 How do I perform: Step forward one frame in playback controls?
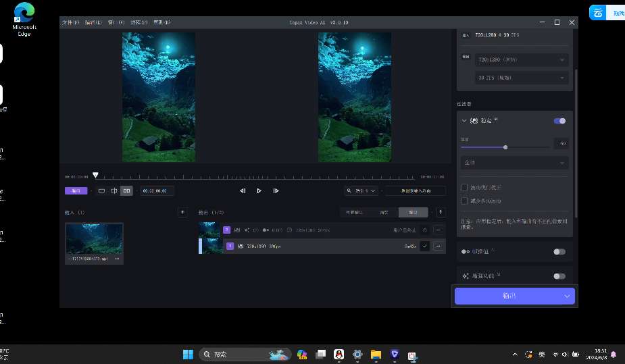pos(276,191)
